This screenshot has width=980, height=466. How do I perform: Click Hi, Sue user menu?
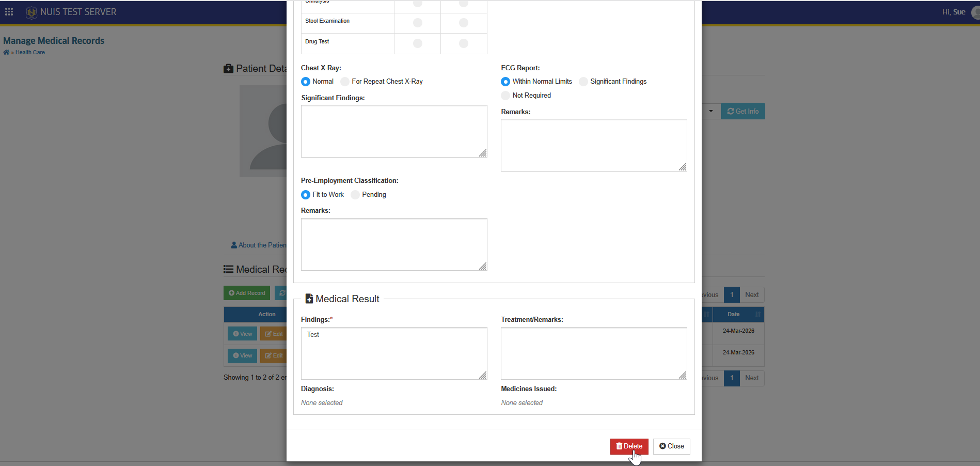[953, 12]
